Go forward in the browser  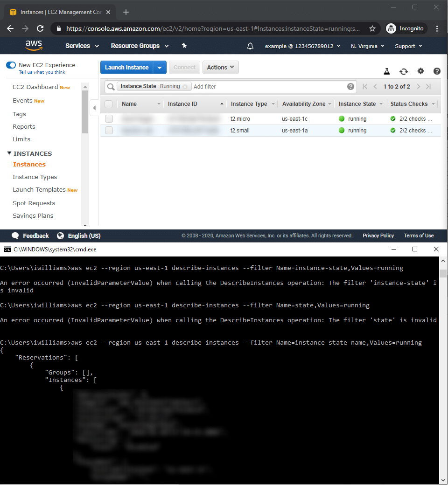25,28
